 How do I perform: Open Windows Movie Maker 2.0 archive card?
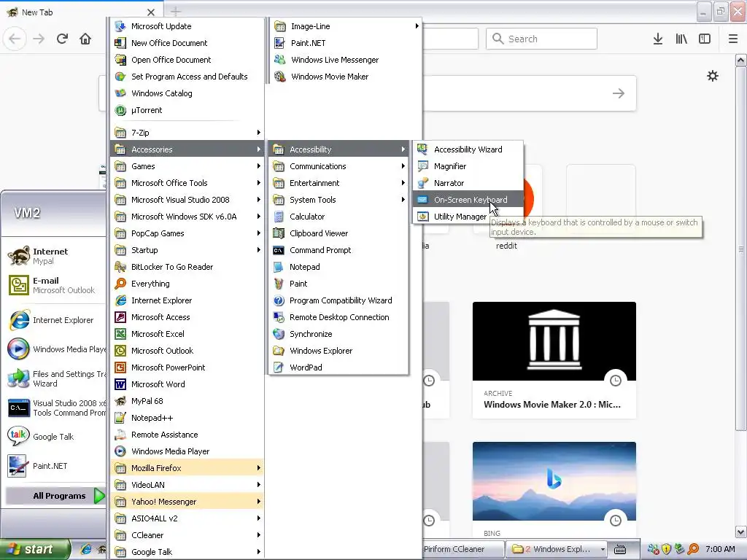(x=554, y=359)
